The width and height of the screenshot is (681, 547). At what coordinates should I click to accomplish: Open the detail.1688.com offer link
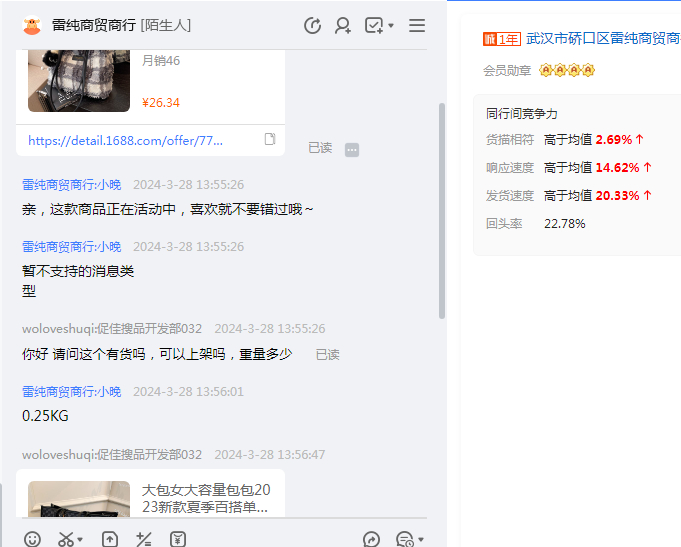[126, 140]
